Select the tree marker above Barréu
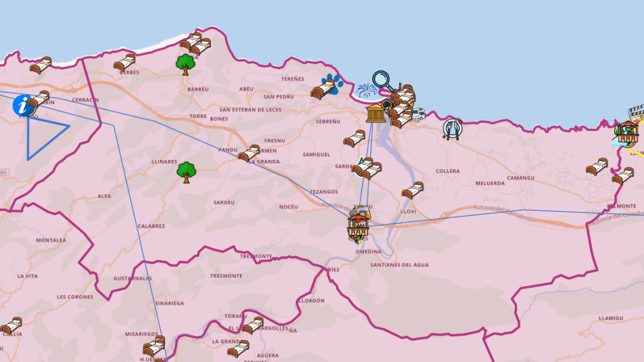 [185, 64]
